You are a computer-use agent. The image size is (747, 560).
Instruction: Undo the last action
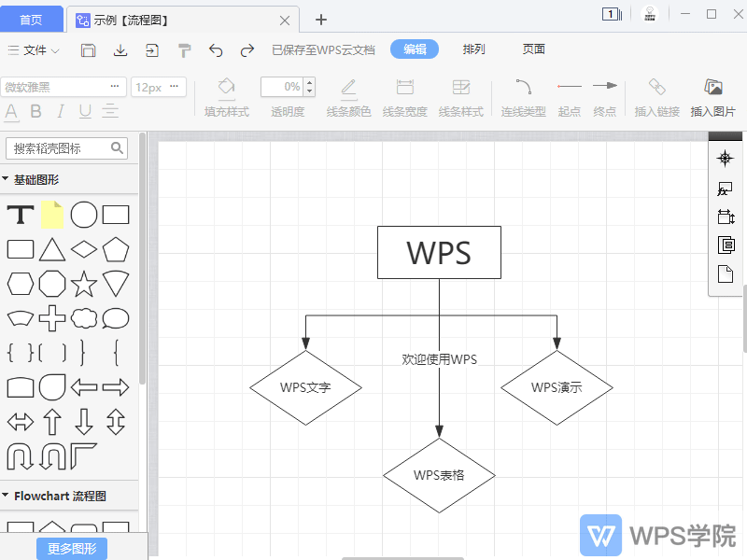coord(216,50)
